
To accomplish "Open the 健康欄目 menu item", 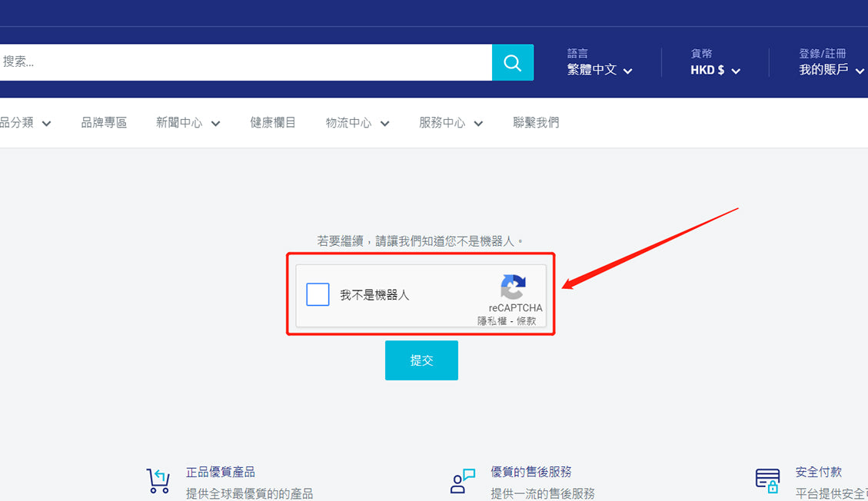I will (x=273, y=123).
